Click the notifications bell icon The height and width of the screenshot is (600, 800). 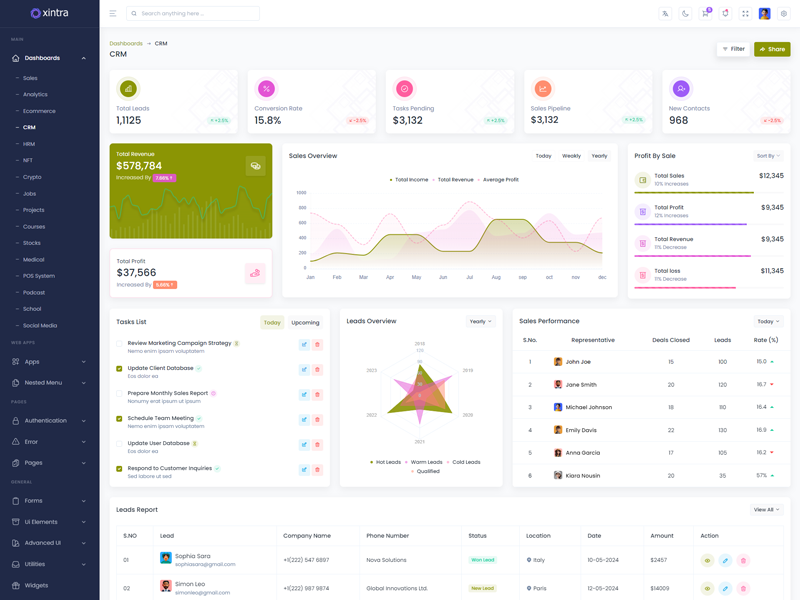[725, 14]
